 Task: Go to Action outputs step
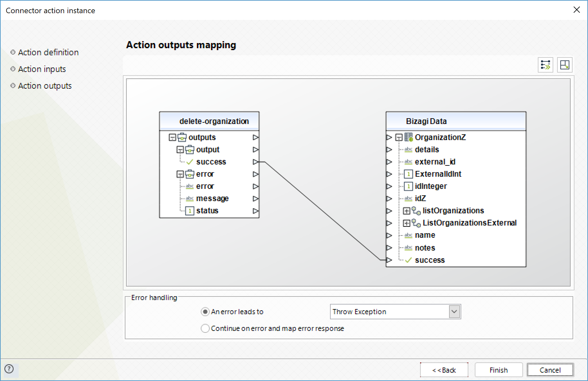[x=45, y=86]
